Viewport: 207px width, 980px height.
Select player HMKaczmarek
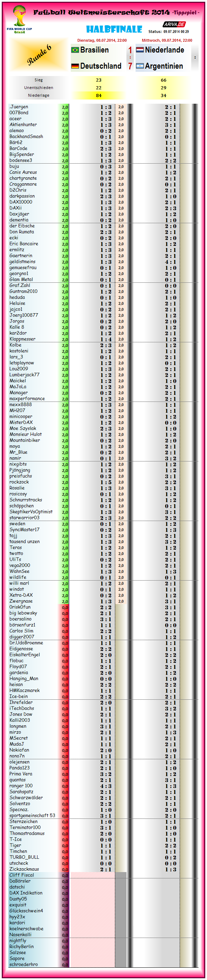[25, 691]
